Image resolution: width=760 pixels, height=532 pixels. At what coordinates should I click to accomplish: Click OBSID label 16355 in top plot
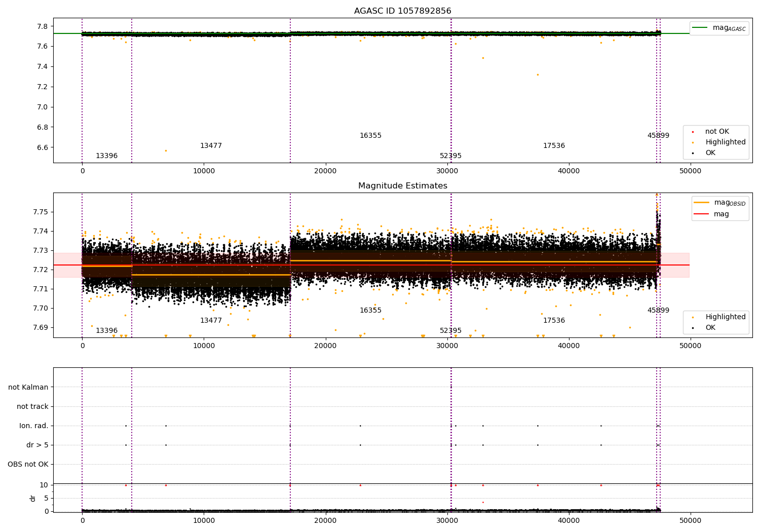point(370,136)
